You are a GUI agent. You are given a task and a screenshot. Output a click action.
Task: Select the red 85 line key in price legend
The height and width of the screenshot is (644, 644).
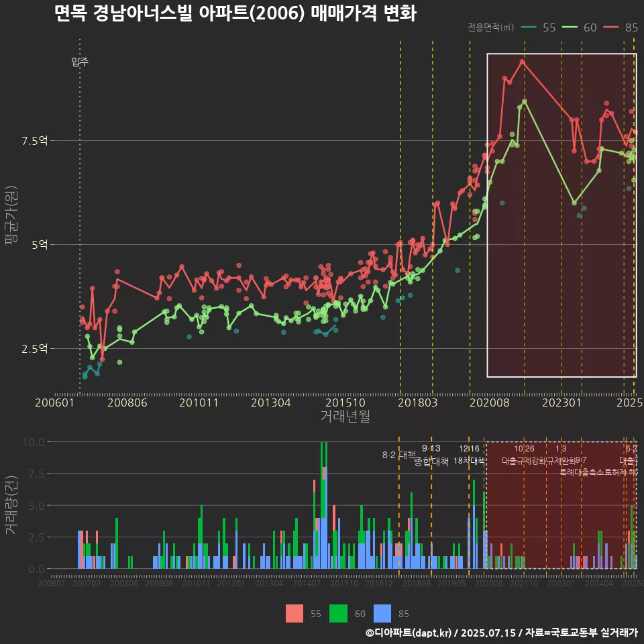(610, 28)
